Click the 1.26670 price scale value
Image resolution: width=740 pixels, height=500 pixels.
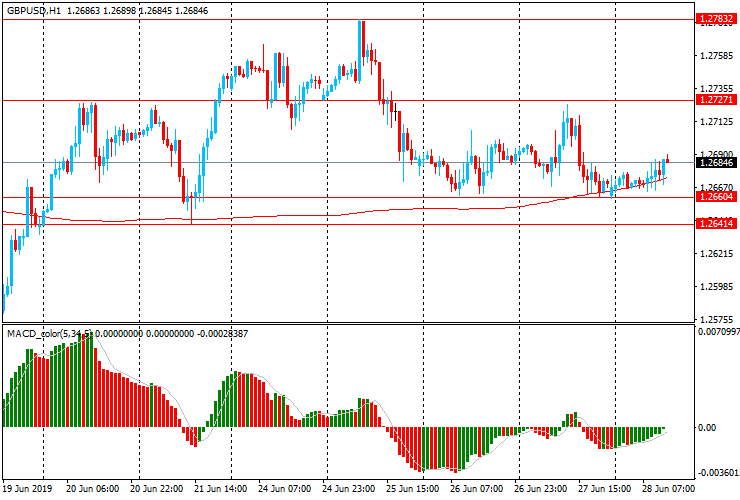717,187
